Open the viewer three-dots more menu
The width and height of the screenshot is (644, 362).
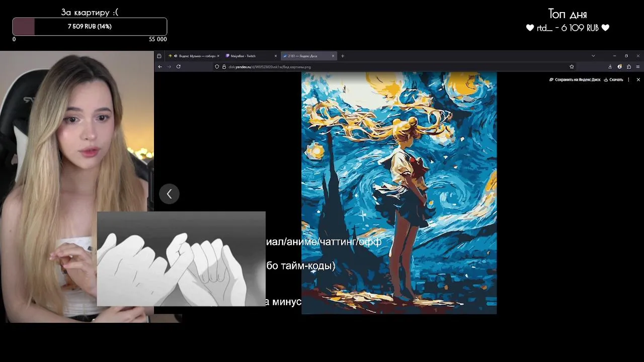tap(628, 79)
